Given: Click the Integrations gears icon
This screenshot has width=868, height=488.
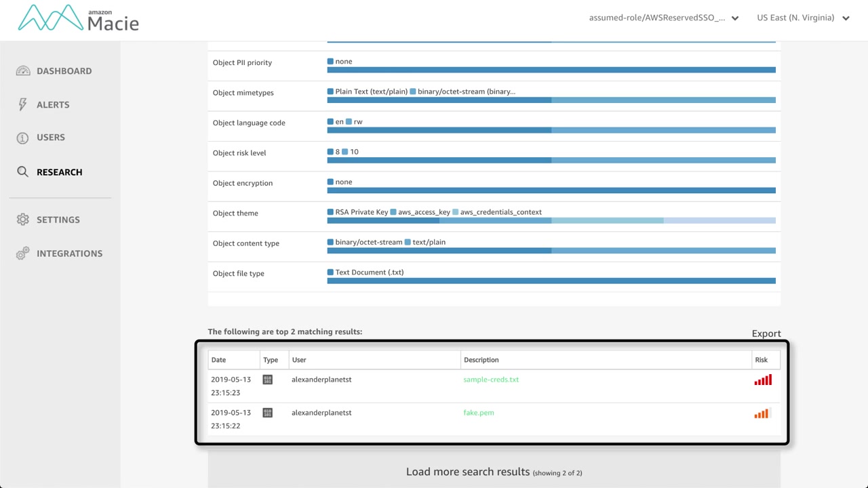Looking at the screenshot, I should click(x=23, y=253).
